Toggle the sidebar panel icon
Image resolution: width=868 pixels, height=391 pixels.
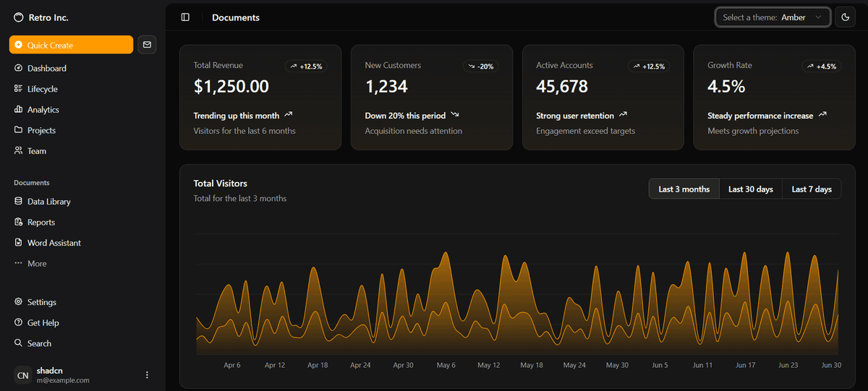(x=185, y=17)
